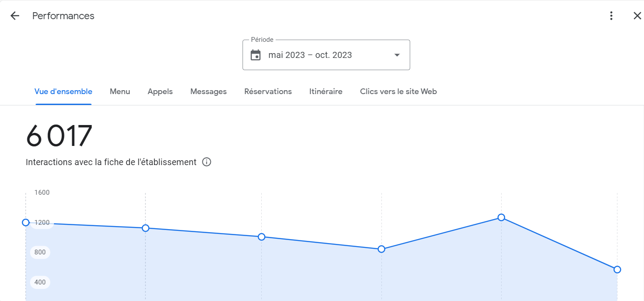Open Clics vers le site Web tab
The height and width of the screenshot is (301, 644).
click(398, 91)
